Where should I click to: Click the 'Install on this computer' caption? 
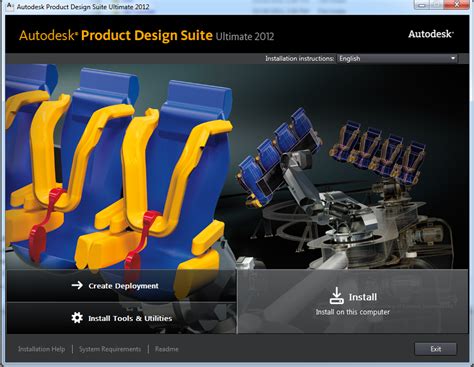(353, 312)
